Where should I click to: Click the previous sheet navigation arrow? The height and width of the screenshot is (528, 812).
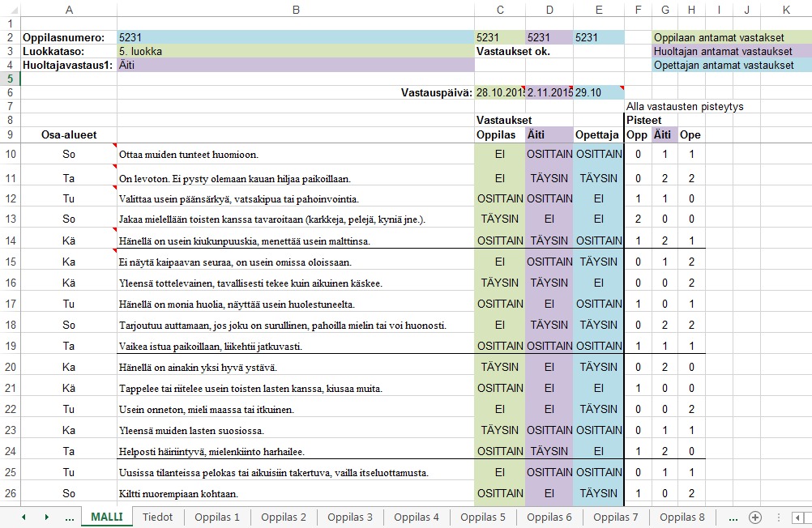tap(24, 517)
